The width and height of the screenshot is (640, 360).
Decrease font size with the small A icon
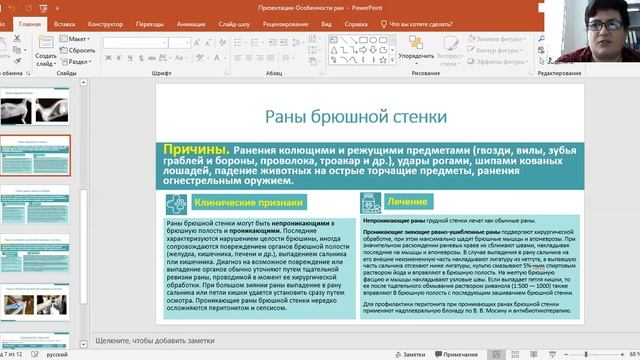(208, 42)
